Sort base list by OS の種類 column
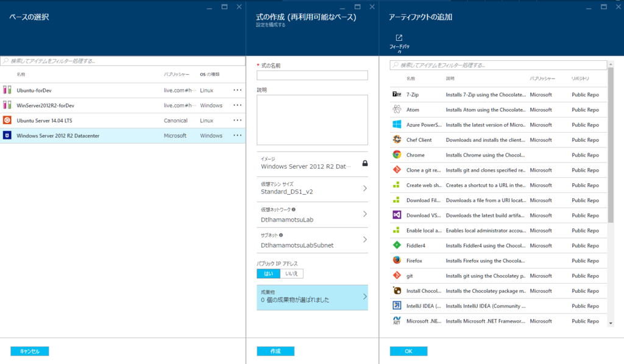 pos(210,74)
